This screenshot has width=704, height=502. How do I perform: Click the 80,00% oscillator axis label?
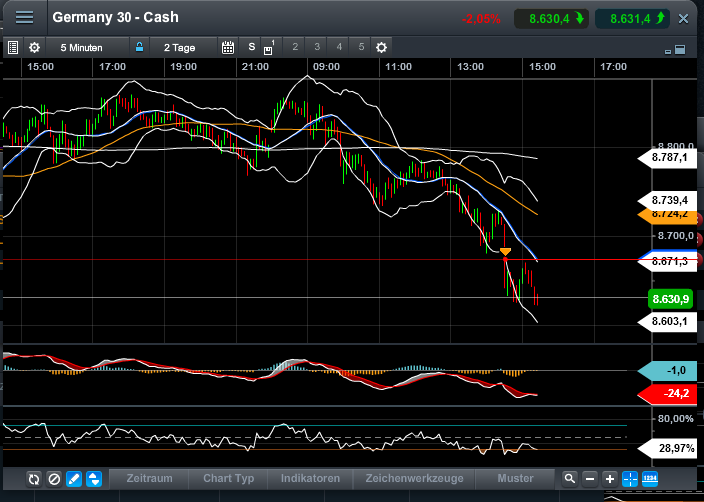coord(676,419)
